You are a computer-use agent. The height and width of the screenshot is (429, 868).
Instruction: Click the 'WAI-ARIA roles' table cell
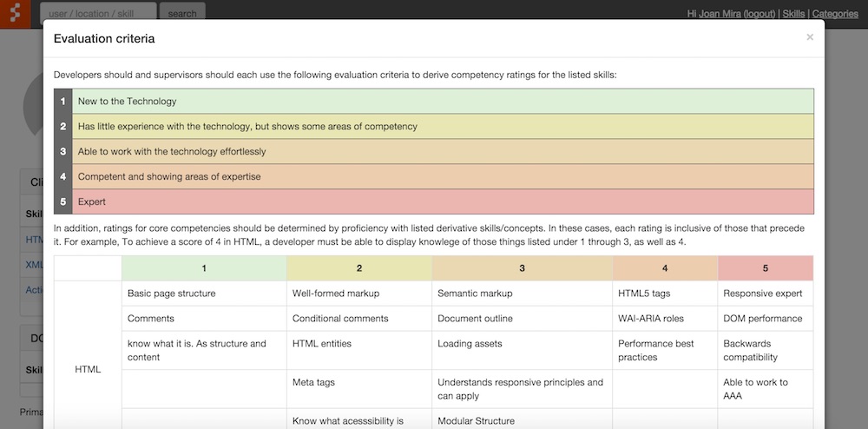tap(651, 319)
